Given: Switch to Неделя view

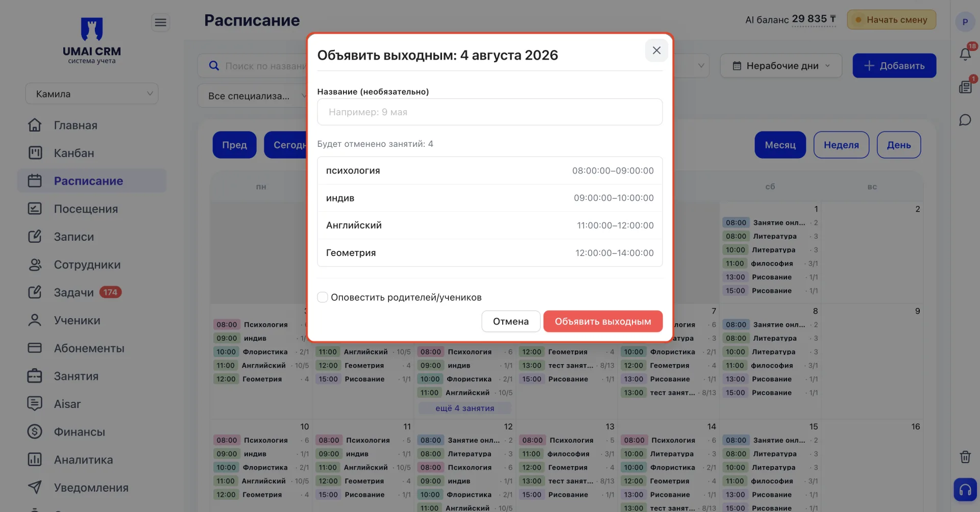Looking at the screenshot, I should coord(841,145).
